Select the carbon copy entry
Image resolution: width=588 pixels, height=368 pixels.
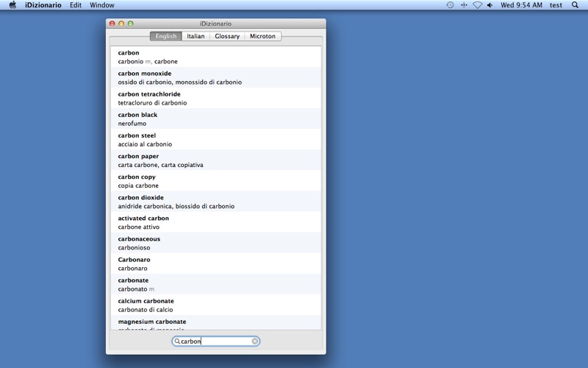pyautogui.click(x=216, y=180)
